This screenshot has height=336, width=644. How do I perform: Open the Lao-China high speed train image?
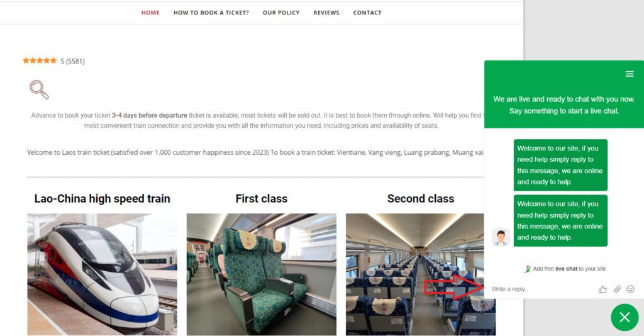click(103, 274)
